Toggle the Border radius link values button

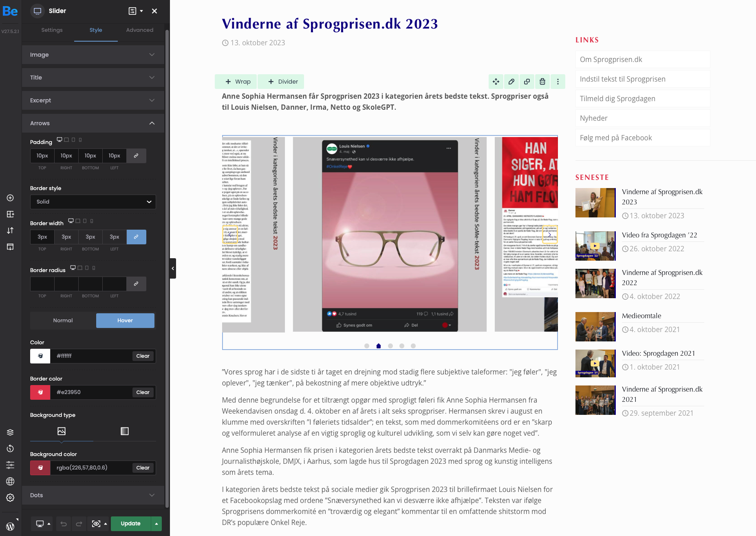(136, 284)
